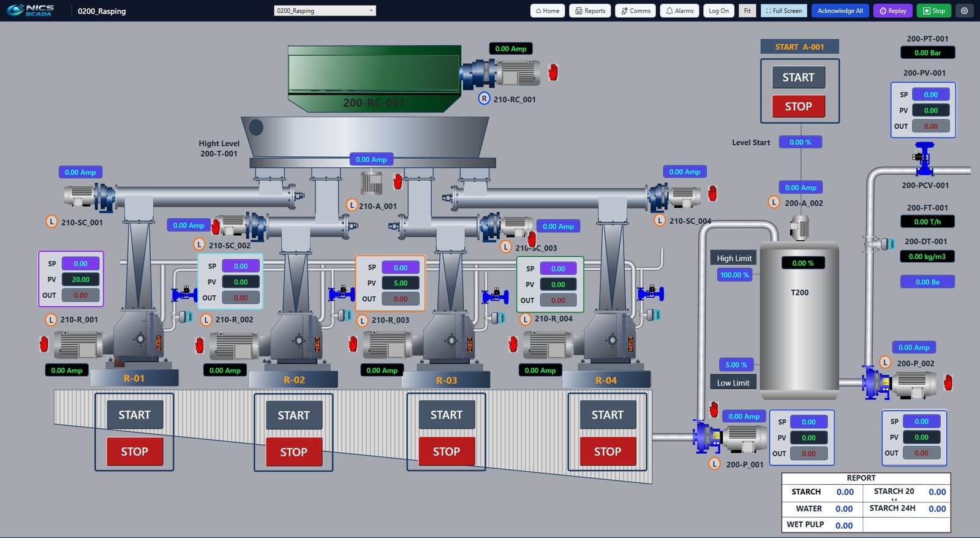Toggle the L mode indicator of 210-R_003

[362, 320]
